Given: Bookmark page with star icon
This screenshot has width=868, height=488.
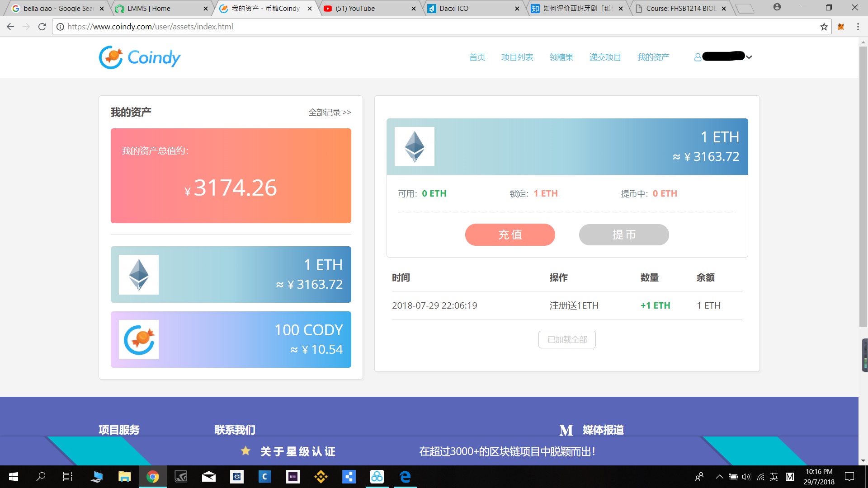Looking at the screenshot, I should [x=824, y=27].
